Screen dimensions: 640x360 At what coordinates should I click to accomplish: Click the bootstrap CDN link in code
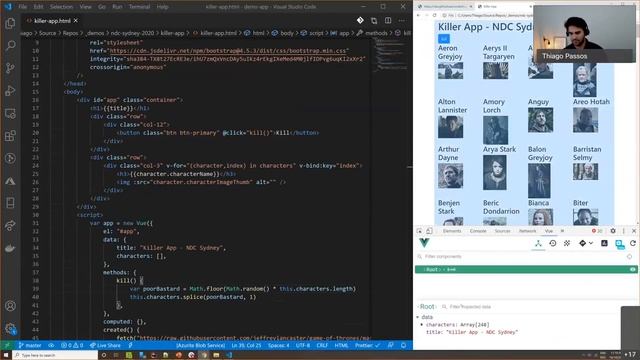point(228,51)
